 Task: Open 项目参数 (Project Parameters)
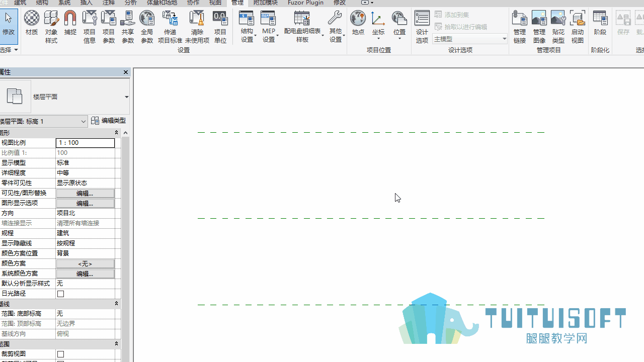[x=109, y=27]
